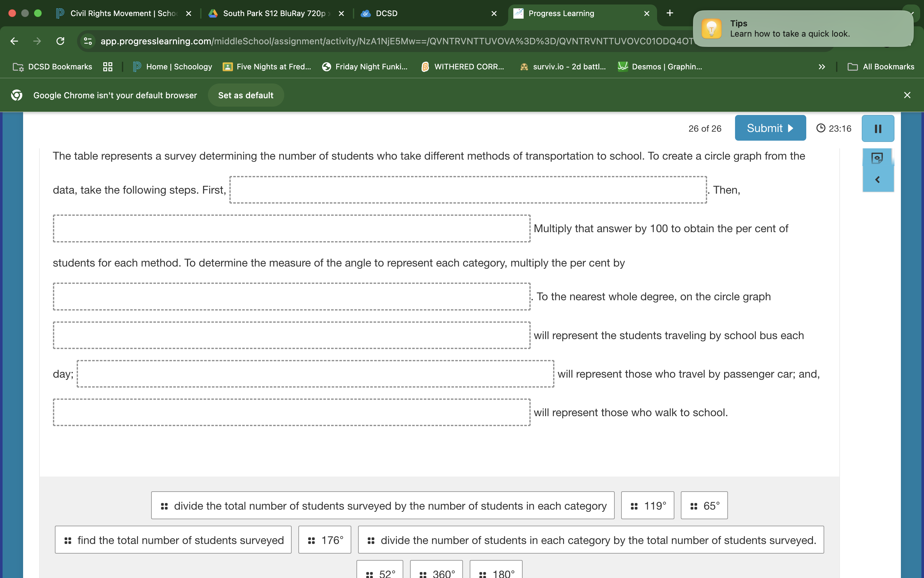Click the blank drop zone after 'First,'
This screenshot has height=578, width=924.
[x=468, y=189]
